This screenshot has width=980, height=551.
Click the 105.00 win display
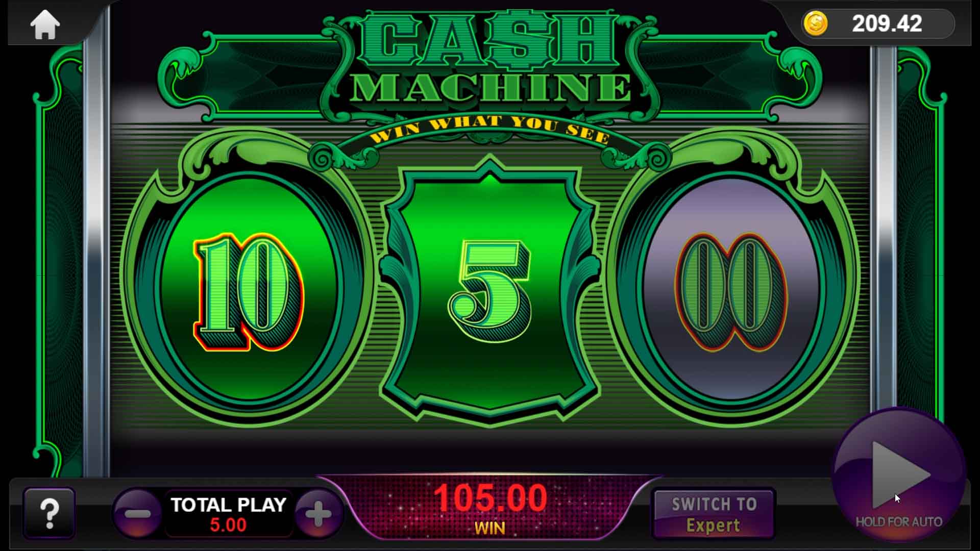[490, 498]
